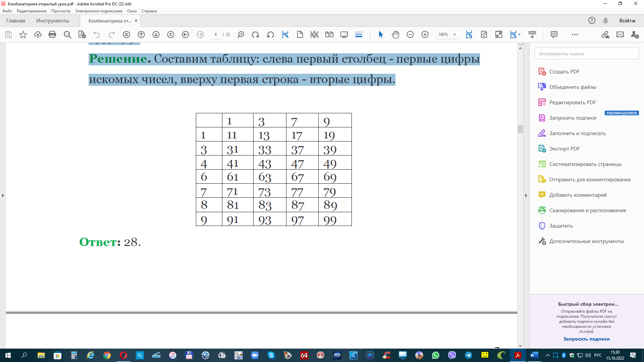Send file by email envelope icon
The image size is (644, 362).
(x=620, y=35)
